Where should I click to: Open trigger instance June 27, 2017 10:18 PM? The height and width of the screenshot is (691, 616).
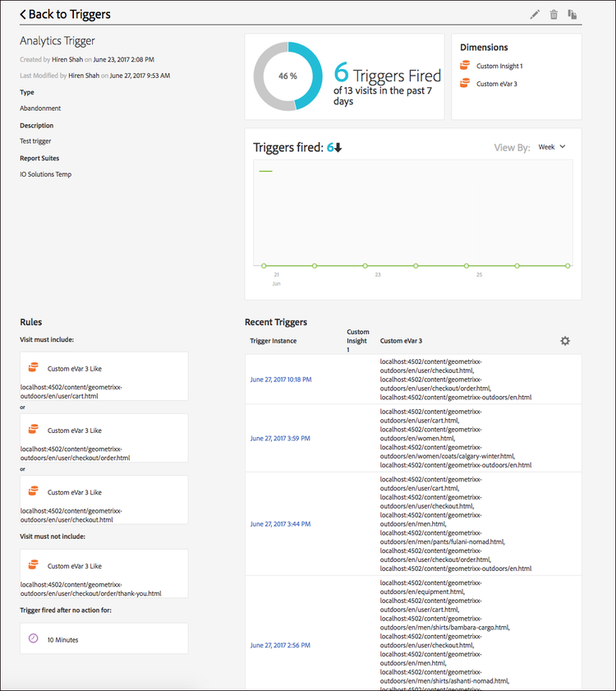pos(281,380)
